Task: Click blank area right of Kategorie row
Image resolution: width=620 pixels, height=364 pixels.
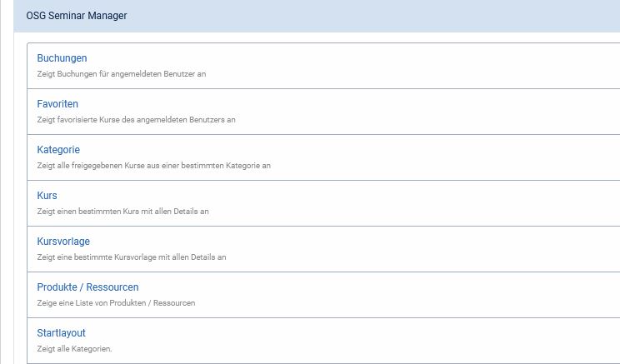Action: (x=458, y=157)
